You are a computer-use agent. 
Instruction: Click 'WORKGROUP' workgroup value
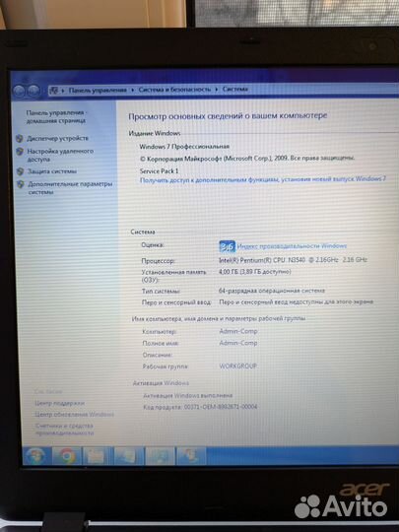pyautogui.click(x=238, y=366)
